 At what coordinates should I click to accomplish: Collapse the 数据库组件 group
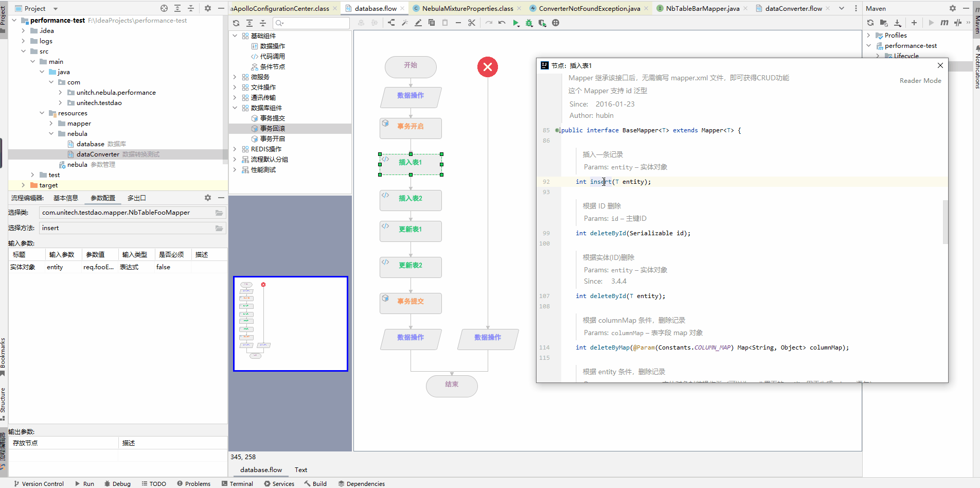coord(235,108)
